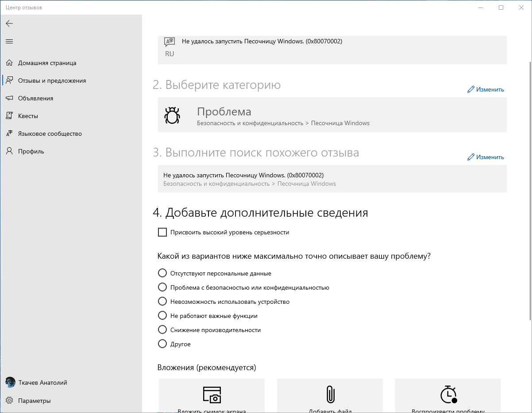Click the Вложения (рекомендуется) label
Screen dimensions: 532x413
click(x=207, y=367)
